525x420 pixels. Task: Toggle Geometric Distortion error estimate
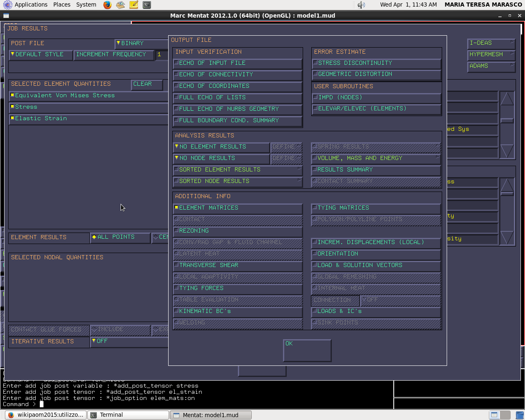pyautogui.click(x=377, y=74)
